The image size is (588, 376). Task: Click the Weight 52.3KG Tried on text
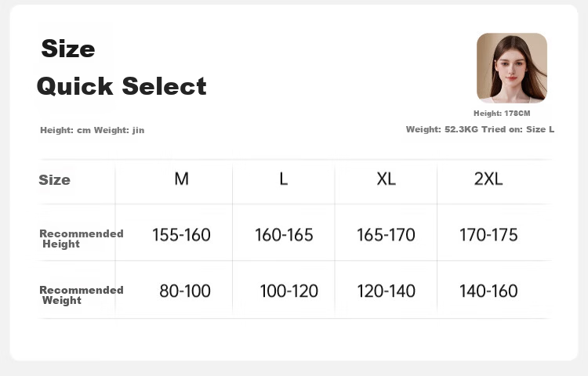pyautogui.click(x=480, y=129)
